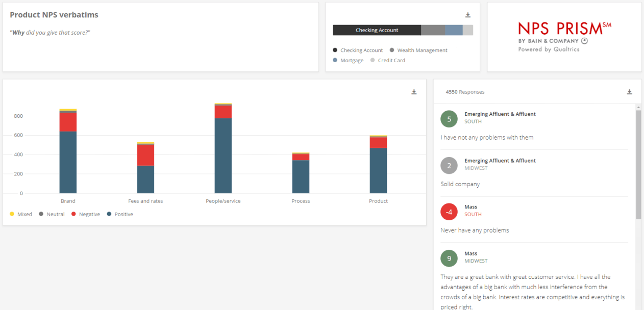Toggle Wealth Management legend item

(x=418, y=50)
